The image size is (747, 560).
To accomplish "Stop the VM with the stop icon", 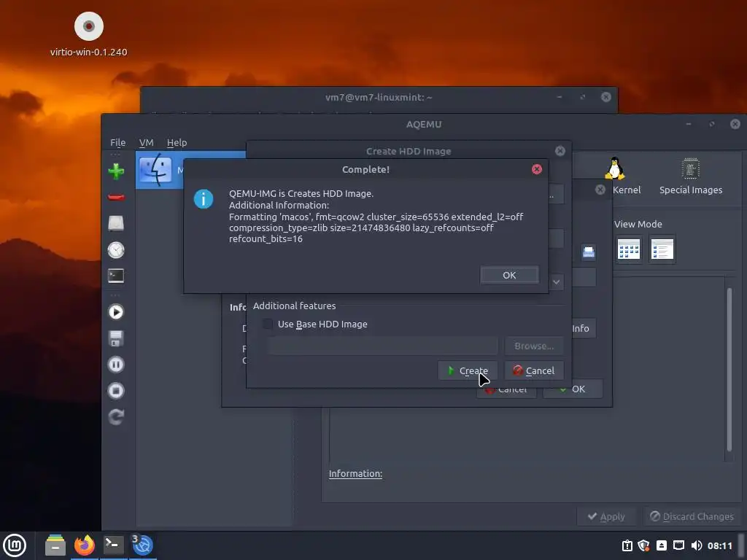I will pyautogui.click(x=116, y=391).
